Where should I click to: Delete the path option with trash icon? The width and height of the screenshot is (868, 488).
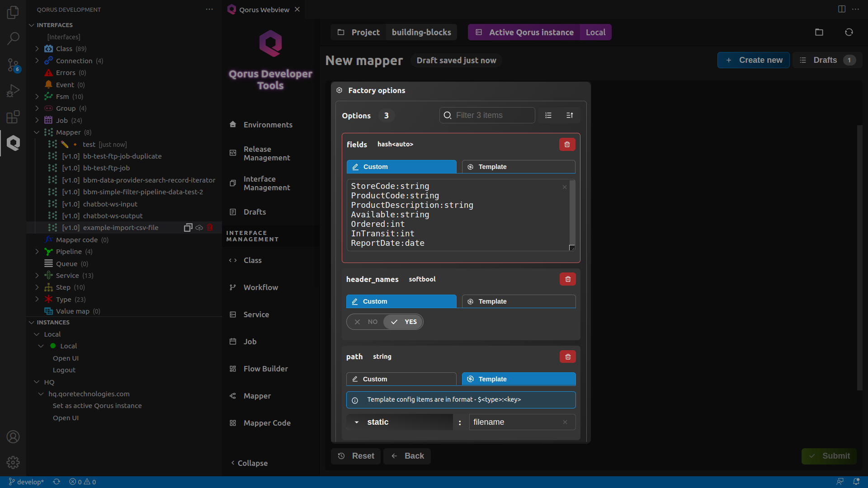coord(568,357)
